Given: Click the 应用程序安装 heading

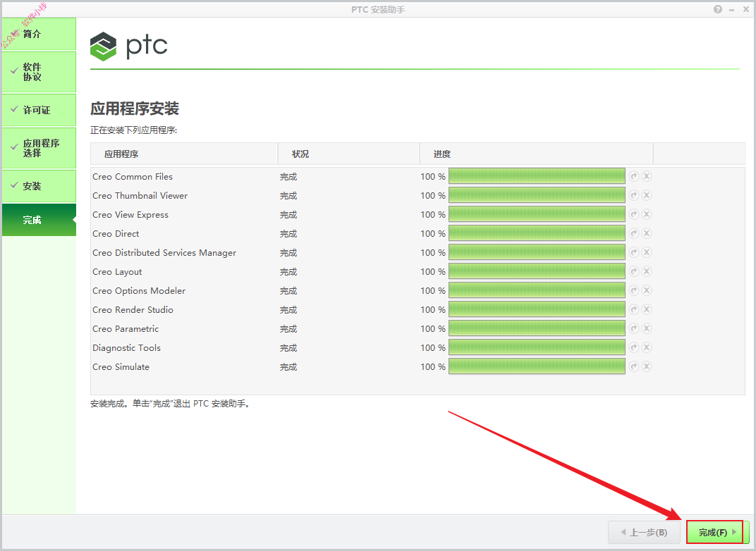Looking at the screenshot, I should 135,109.
